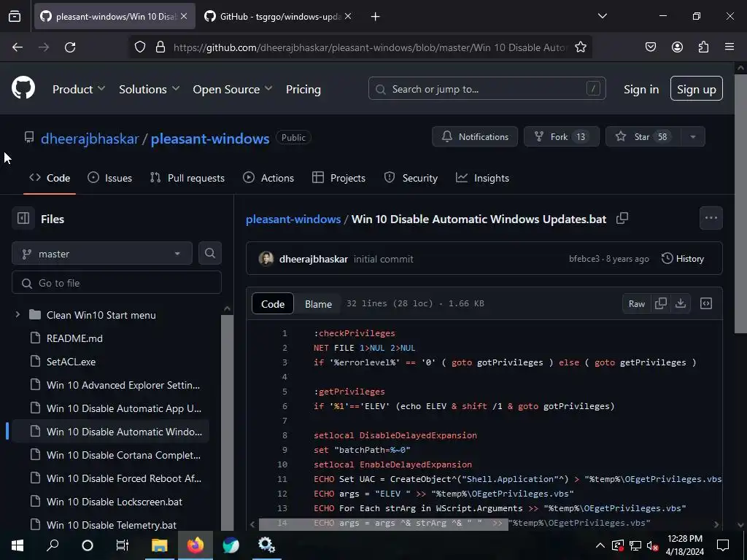Open the three-dot more file actions menu

point(711,218)
